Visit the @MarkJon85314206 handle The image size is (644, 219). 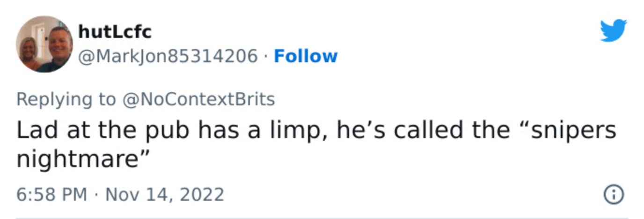coord(169,56)
